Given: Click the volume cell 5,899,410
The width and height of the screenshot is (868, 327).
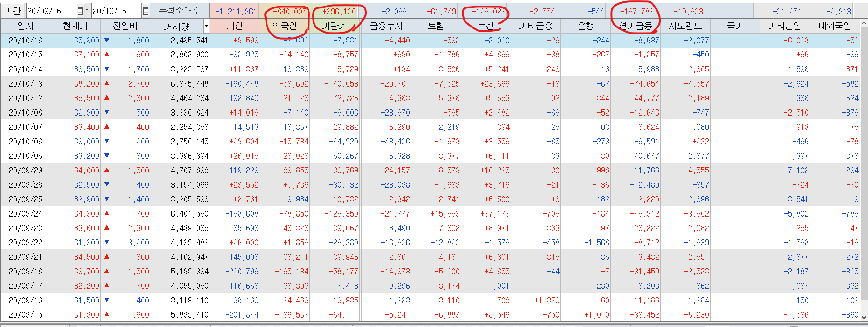Looking at the screenshot, I should (190, 315).
